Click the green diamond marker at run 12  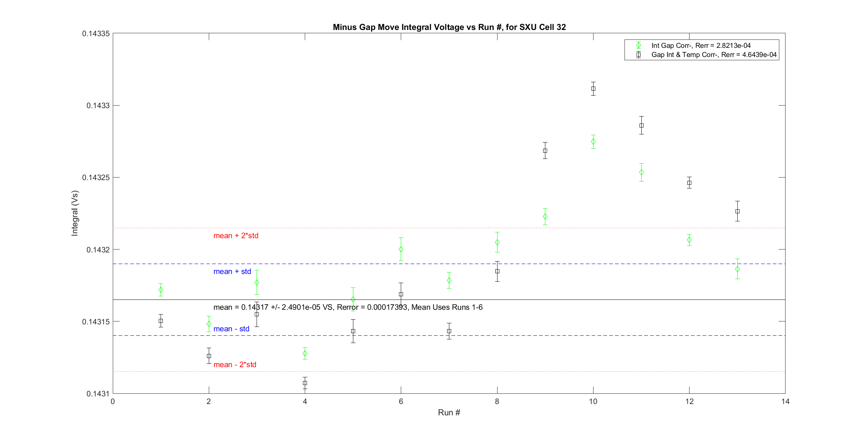pyautogui.click(x=689, y=240)
